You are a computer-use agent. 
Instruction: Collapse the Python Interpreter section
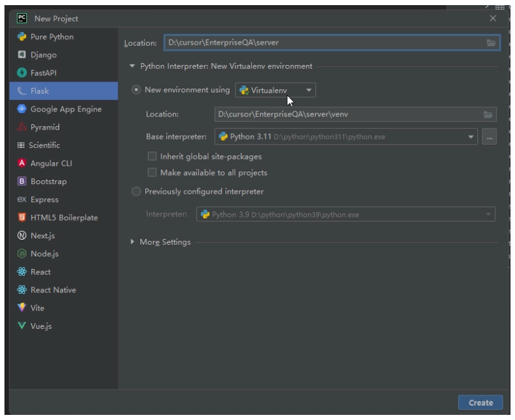(132, 66)
